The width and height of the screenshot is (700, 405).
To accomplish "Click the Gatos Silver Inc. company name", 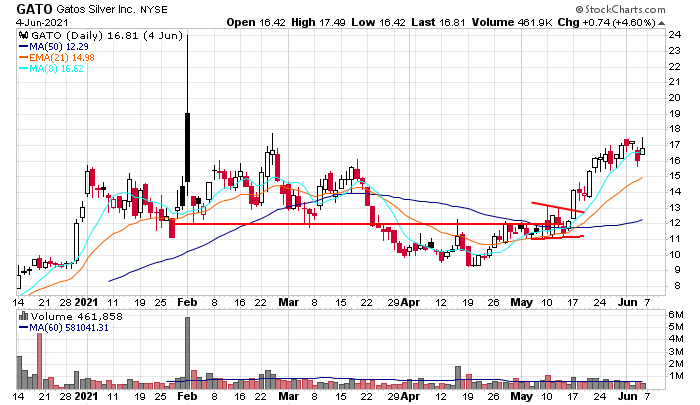I will point(96,9).
